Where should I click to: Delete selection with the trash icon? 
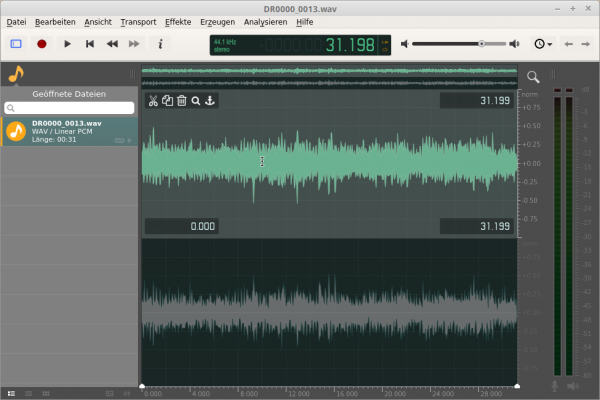[x=182, y=101]
